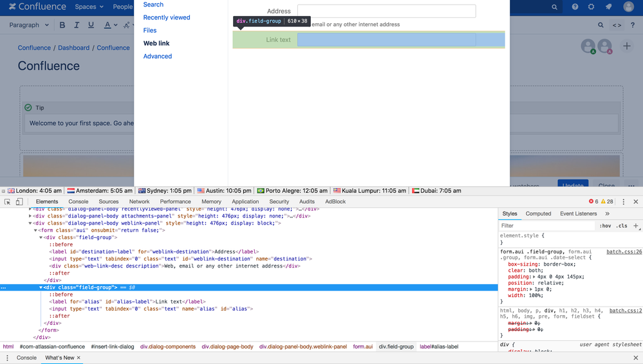Click the Styles Filter input

[x=546, y=226]
